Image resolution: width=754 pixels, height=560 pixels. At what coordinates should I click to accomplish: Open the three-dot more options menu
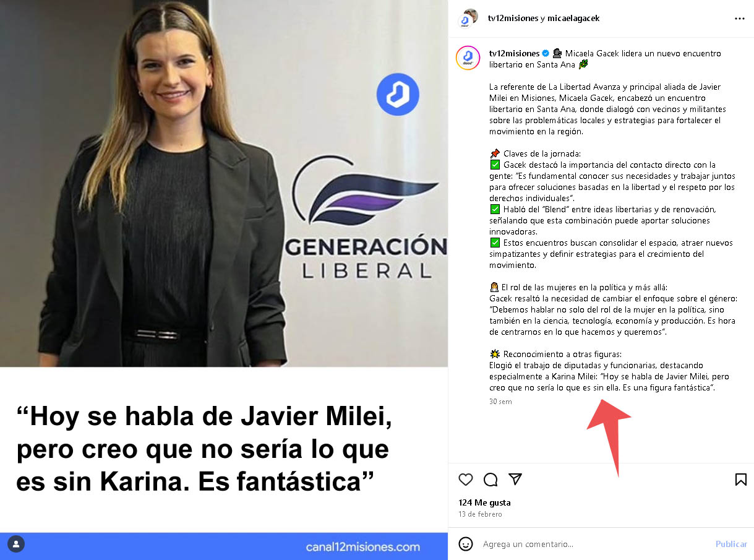pos(740,19)
